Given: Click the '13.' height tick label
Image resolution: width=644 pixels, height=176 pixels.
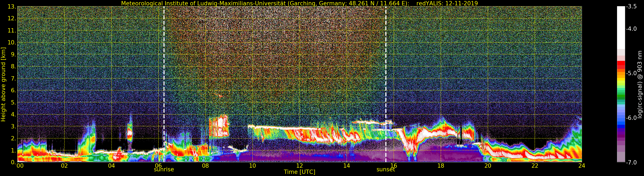Looking at the screenshot, I should click(x=12, y=6).
